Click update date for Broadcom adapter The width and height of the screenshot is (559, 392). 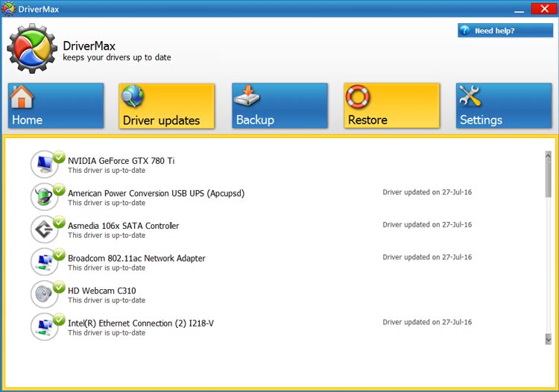(427, 257)
